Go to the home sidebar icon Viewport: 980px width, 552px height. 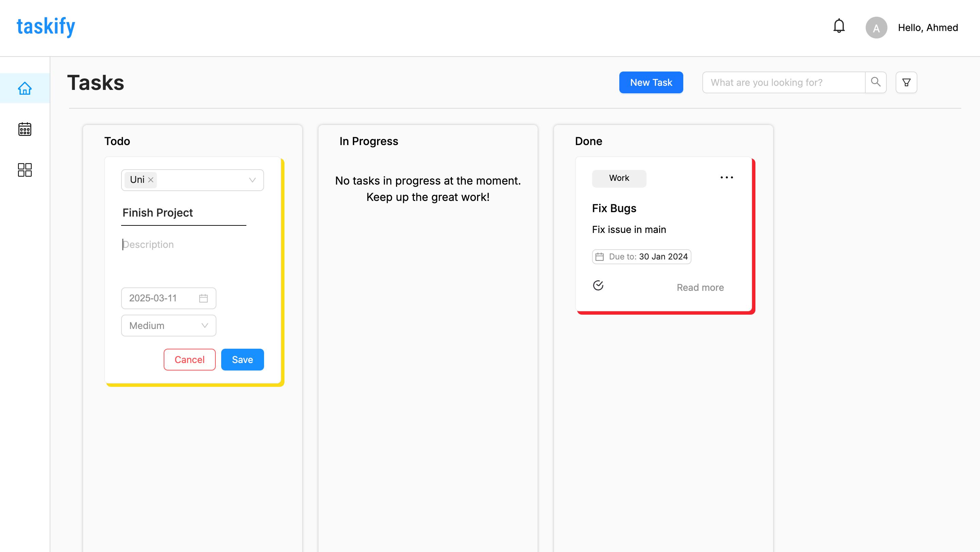pyautogui.click(x=25, y=88)
